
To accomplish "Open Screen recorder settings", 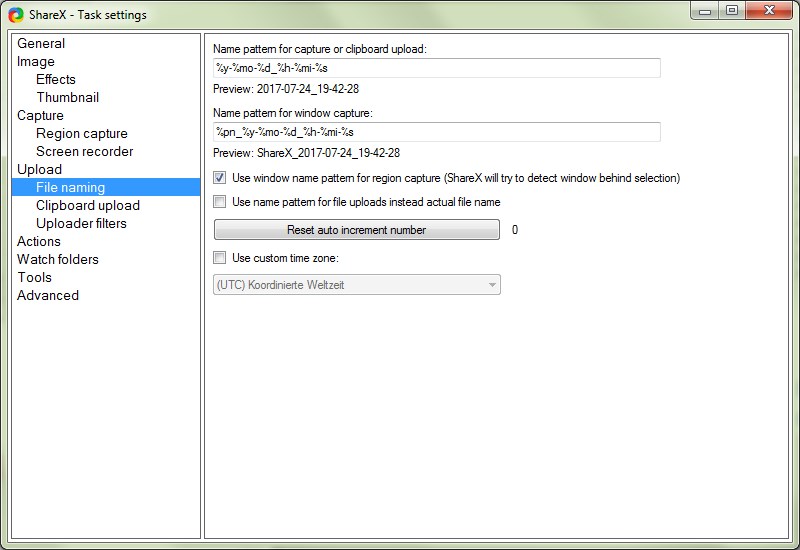I will (x=85, y=151).
